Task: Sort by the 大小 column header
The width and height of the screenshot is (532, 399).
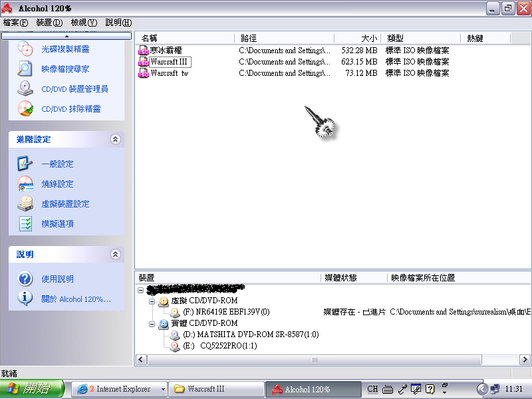Action: click(358, 39)
